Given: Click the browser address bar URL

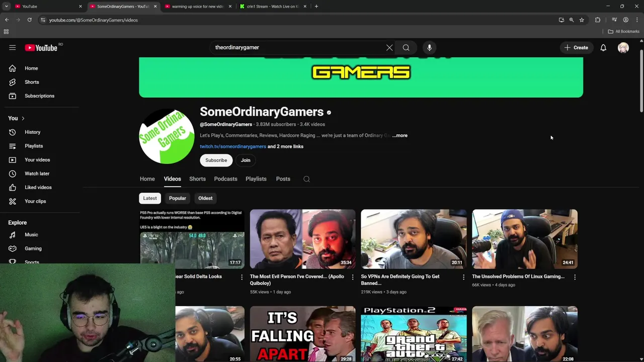Looking at the screenshot, I should [94, 20].
